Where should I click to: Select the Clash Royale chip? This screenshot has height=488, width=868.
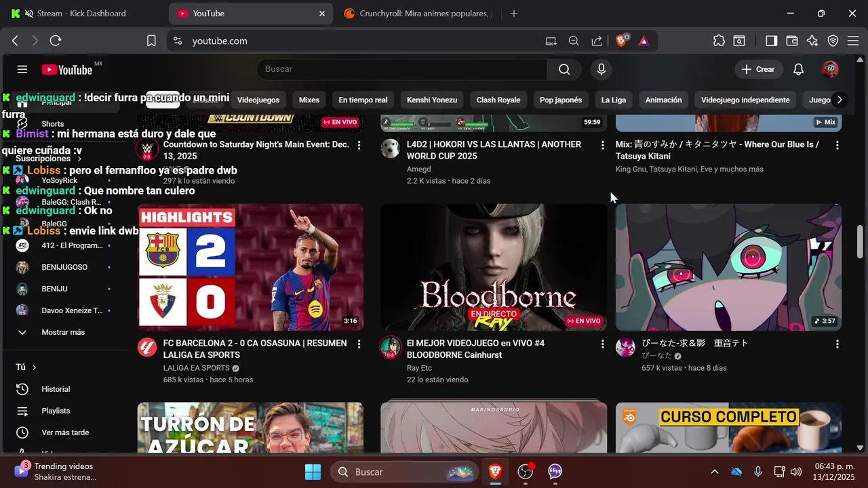[498, 100]
